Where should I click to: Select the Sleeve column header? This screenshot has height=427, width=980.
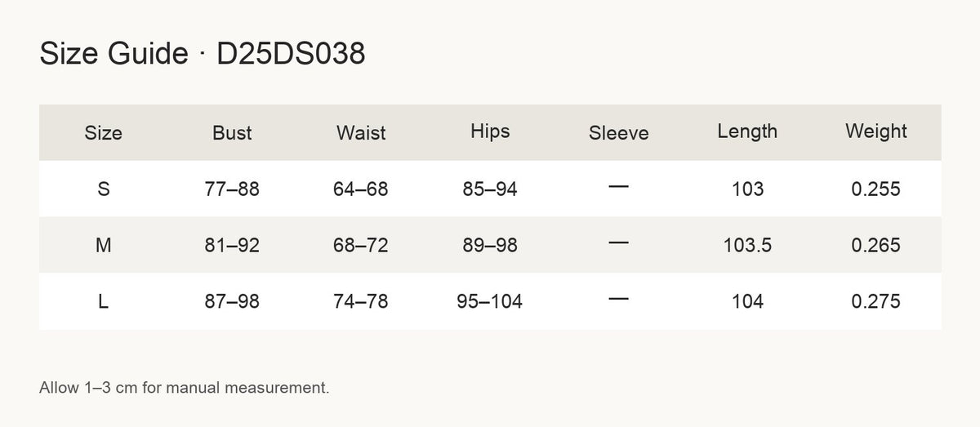click(x=619, y=133)
